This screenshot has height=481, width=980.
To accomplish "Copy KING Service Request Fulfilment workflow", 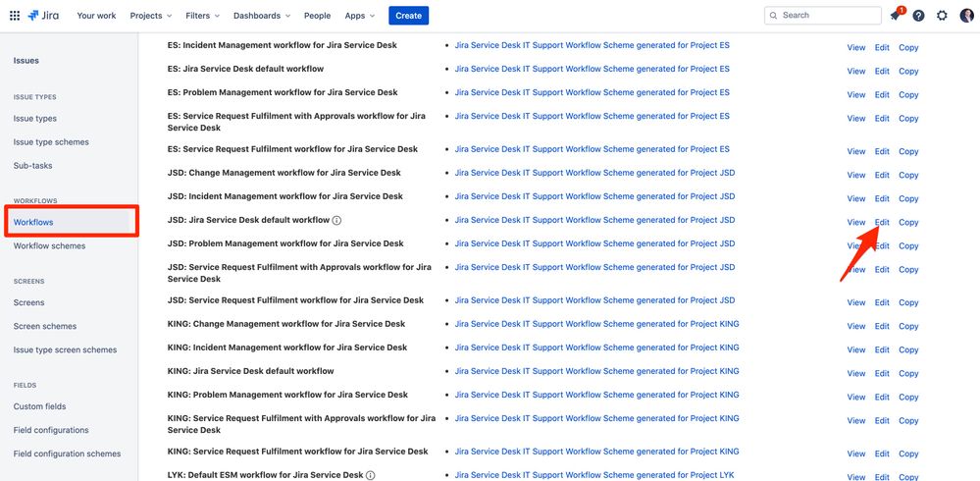I will pos(908,454).
